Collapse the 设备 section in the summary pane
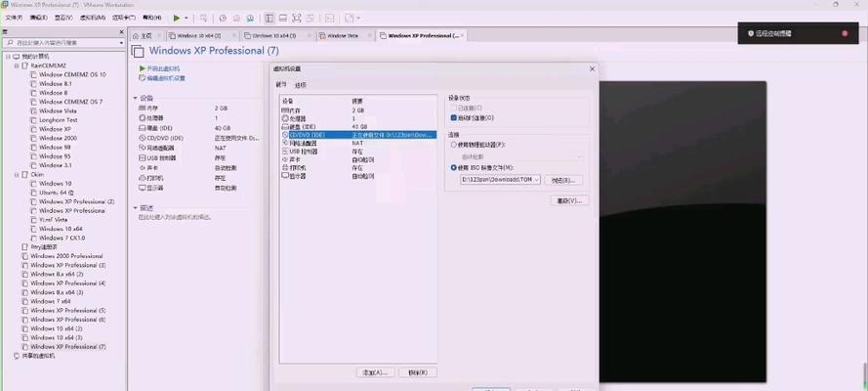 pyautogui.click(x=135, y=98)
